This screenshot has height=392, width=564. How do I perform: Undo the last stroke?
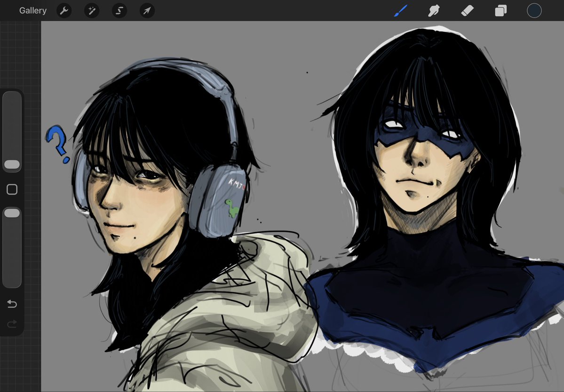click(x=12, y=304)
